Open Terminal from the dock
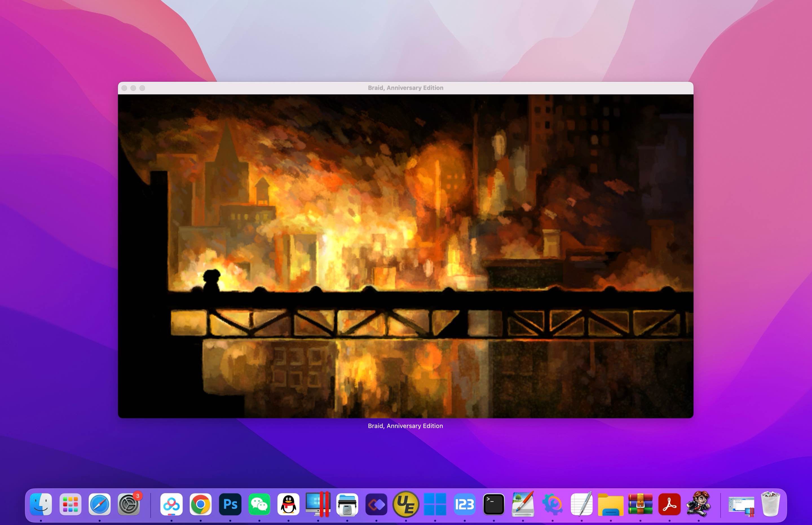This screenshot has width=812, height=525. pyautogui.click(x=494, y=504)
